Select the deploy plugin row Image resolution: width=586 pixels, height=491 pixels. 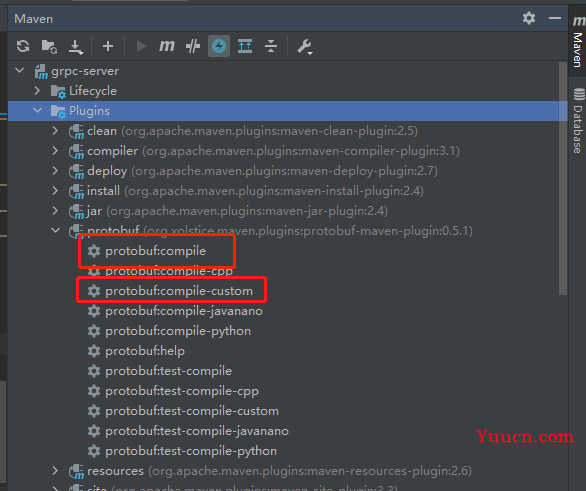click(x=288, y=171)
